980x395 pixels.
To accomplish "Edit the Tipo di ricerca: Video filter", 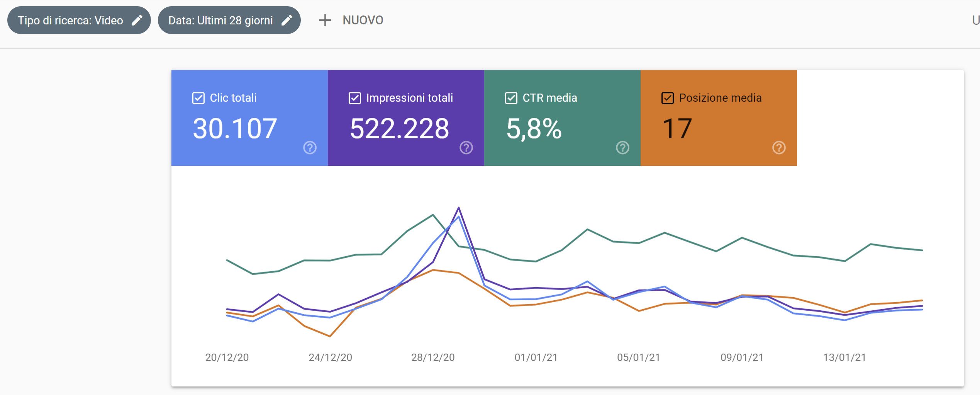I will click(x=79, y=20).
